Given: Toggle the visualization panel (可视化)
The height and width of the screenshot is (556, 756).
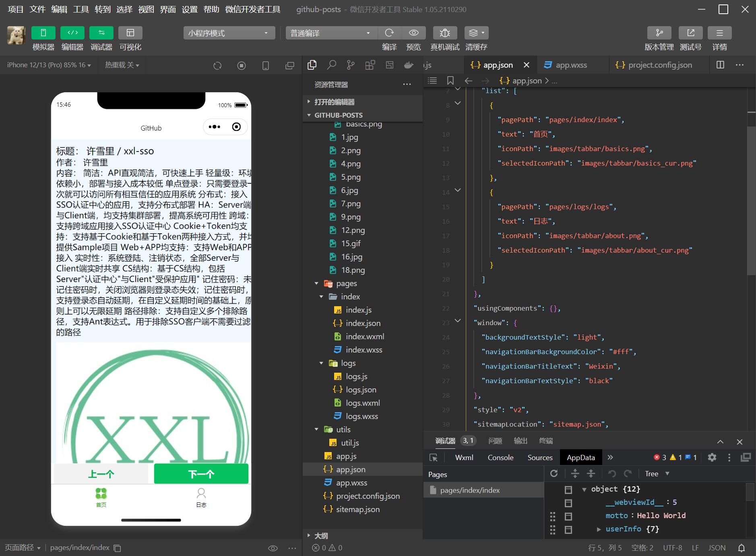Looking at the screenshot, I should 130,33.
